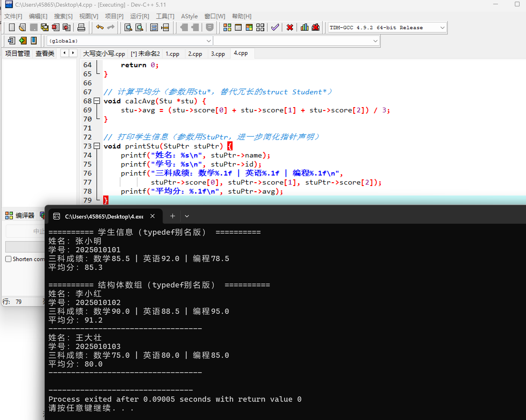Viewport: 526px width, 420px height.
Task: Expand the (globals) scope dropdown
Action: click(209, 41)
